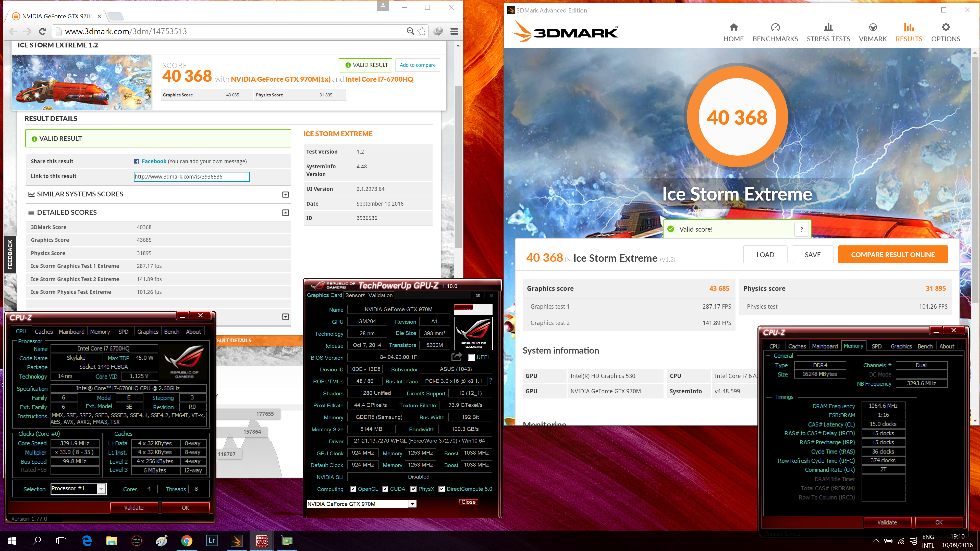The image size is (980, 551).
Task: Toggle the CUDA checkbox in GPU-Z
Action: (x=385, y=489)
